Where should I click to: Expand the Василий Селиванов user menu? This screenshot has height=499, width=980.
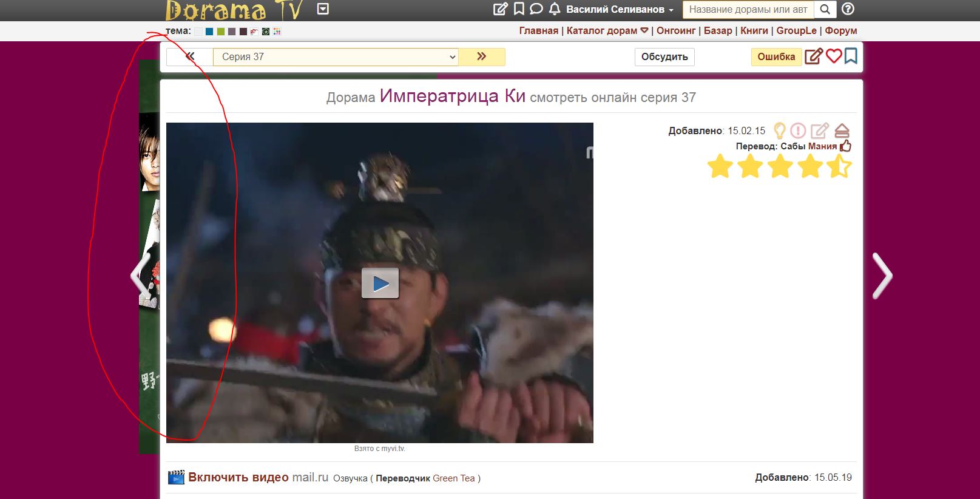point(620,10)
